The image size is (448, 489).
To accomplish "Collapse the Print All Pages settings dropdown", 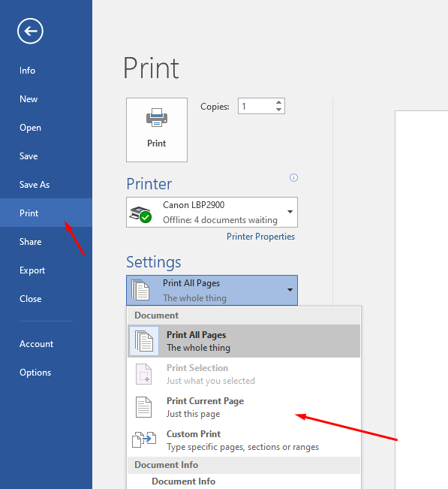I will [212, 291].
